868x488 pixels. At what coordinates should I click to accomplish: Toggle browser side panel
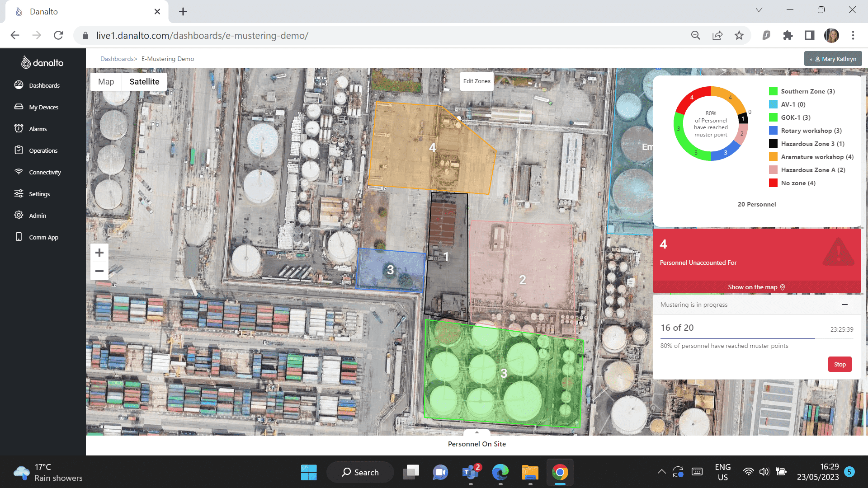pos(809,35)
